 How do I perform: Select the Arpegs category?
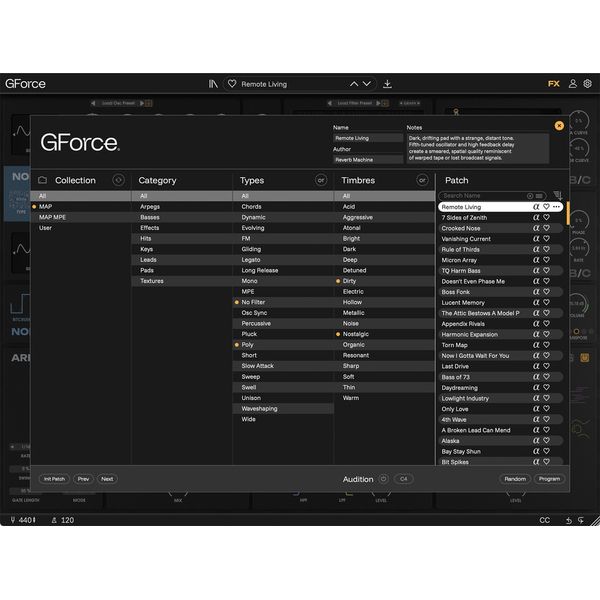click(x=182, y=207)
